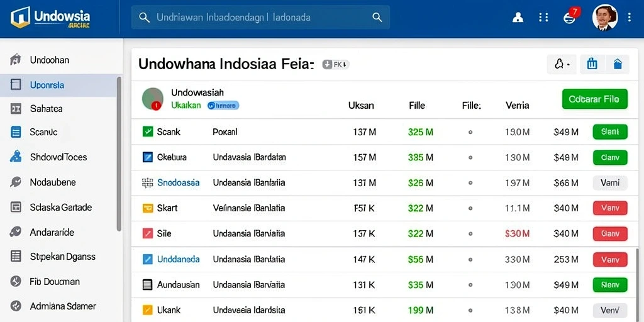This screenshot has width=644, height=322.
Task: Click the green Slenv button in Aundausan row
Action: coord(610,285)
